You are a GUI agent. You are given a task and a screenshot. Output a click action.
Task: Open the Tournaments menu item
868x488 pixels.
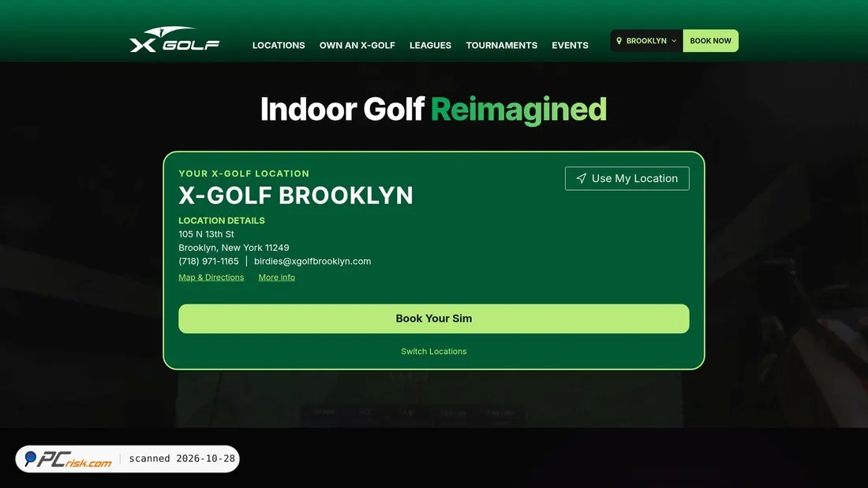point(502,46)
